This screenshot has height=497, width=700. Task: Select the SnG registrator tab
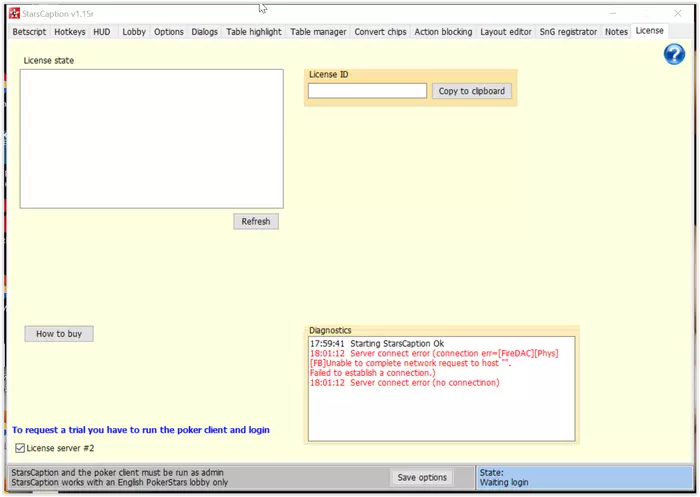(x=568, y=32)
